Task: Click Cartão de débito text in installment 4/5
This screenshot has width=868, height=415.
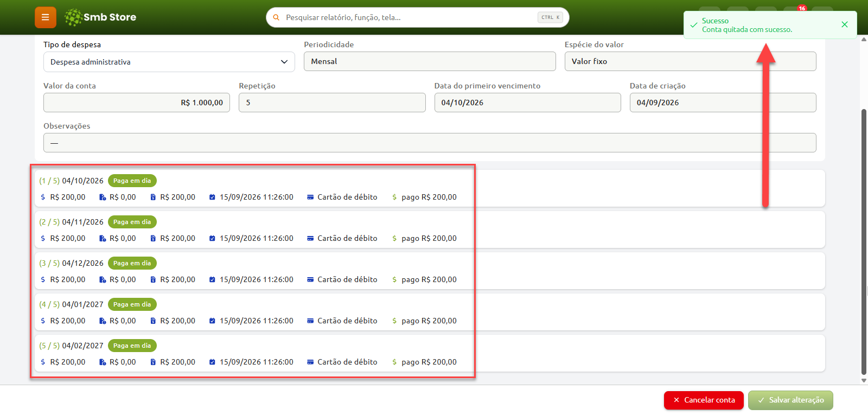Action: click(347, 321)
